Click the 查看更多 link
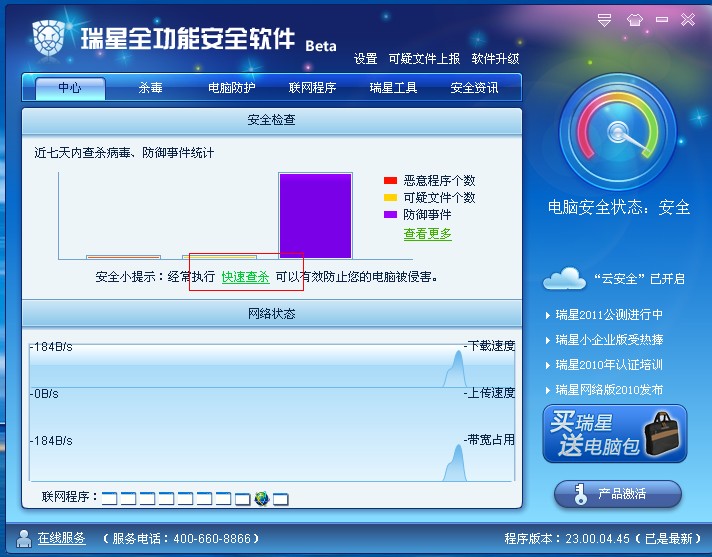 click(x=427, y=234)
